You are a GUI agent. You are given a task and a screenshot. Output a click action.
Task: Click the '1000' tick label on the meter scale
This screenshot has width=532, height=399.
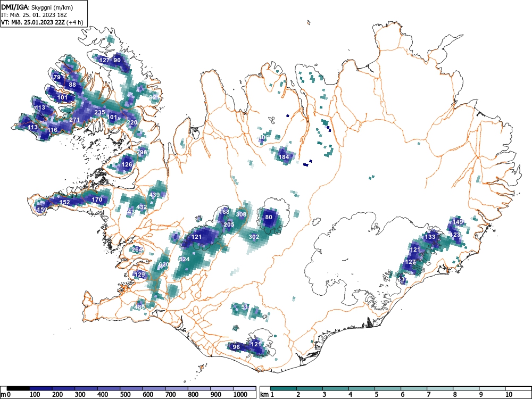click(x=240, y=394)
